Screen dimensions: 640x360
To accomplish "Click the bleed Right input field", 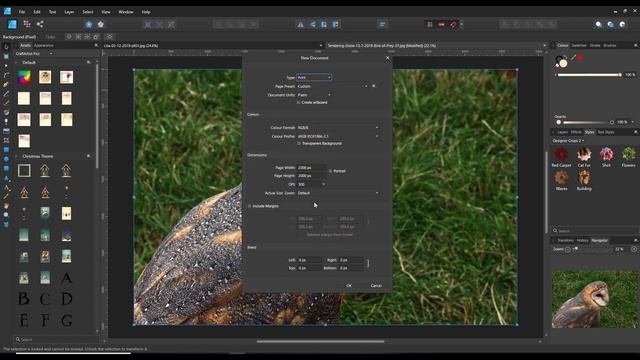I will coord(351,260).
